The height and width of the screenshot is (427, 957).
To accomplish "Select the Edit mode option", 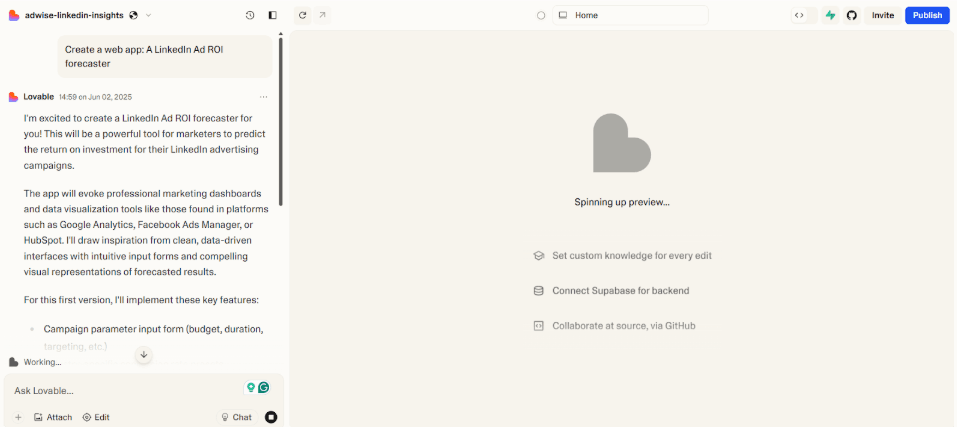I will pos(96,417).
